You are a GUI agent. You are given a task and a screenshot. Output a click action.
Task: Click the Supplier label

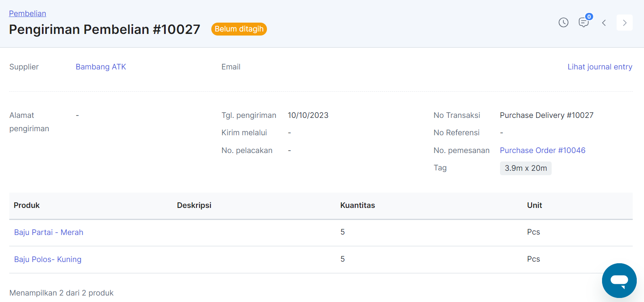click(x=24, y=67)
